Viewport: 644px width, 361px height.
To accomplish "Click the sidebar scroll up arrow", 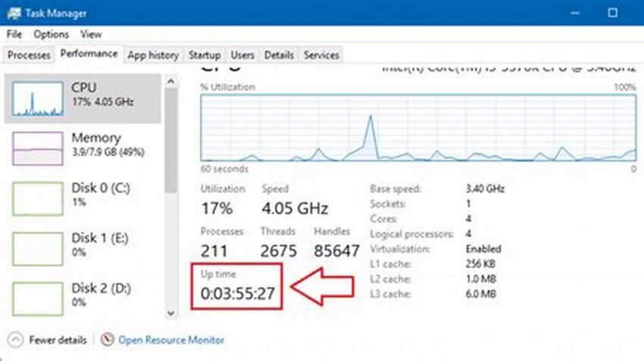I will 171,81.
